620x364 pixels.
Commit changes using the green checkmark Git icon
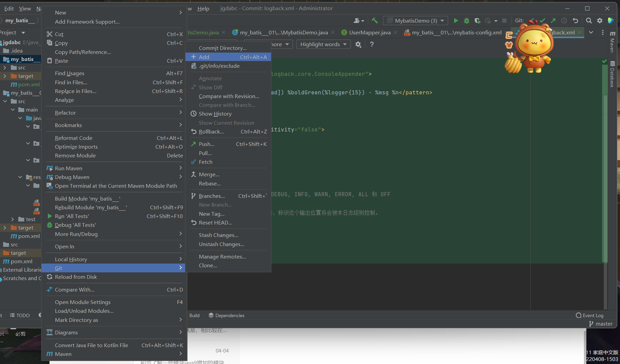click(543, 21)
